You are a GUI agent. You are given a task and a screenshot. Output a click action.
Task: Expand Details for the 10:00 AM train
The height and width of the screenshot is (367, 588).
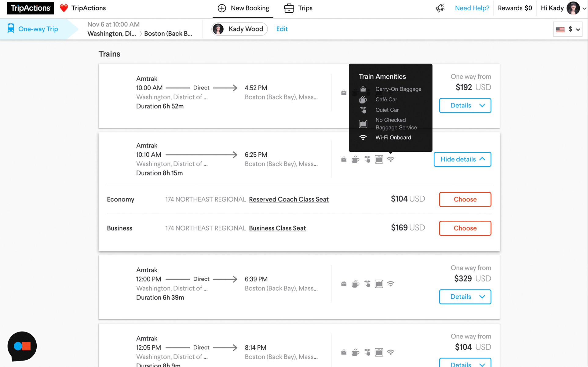tap(465, 105)
